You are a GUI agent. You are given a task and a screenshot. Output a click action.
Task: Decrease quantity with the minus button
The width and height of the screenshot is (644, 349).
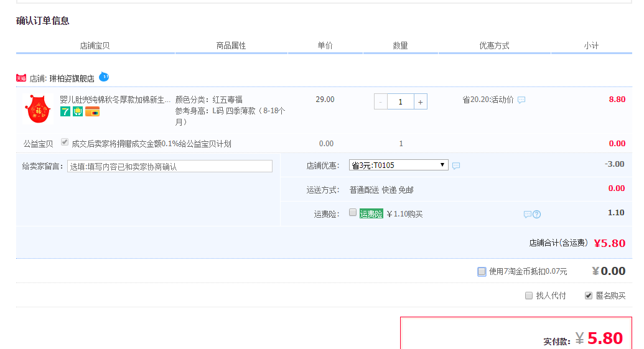coord(381,102)
